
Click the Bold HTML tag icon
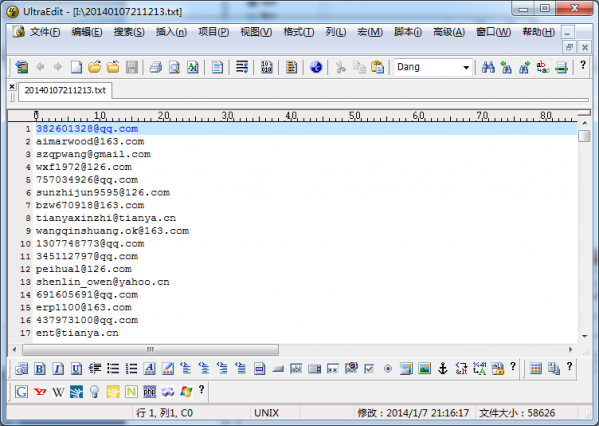pyautogui.click(x=39, y=369)
